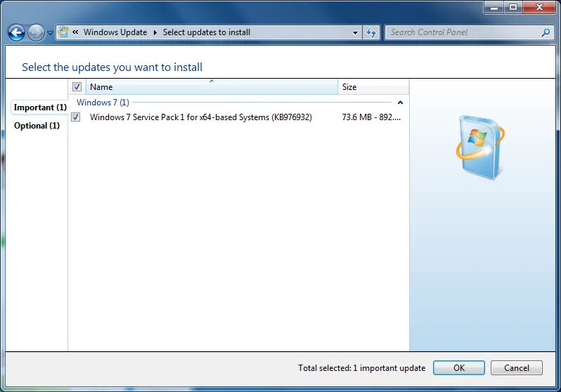Image resolution: width=561 pixels, height=392 pixels.
Task: Collapse the Windows 7 group chevron
Action: coord(400,103)
